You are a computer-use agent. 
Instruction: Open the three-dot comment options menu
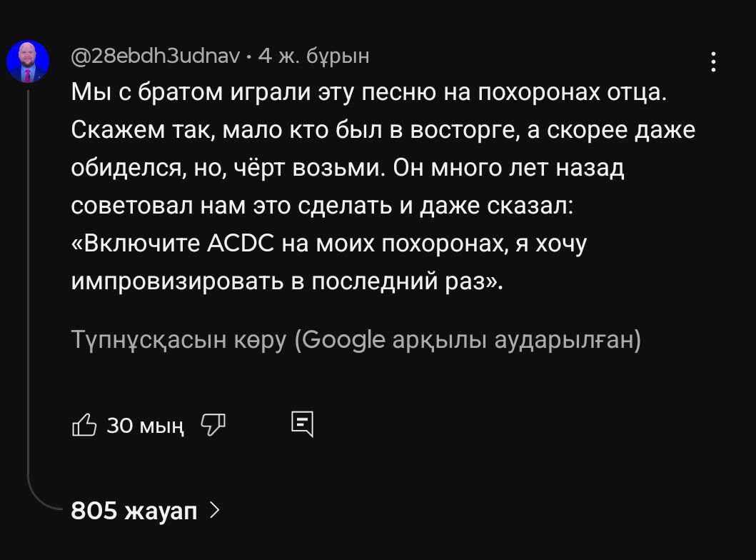click(x=713, y=63)
